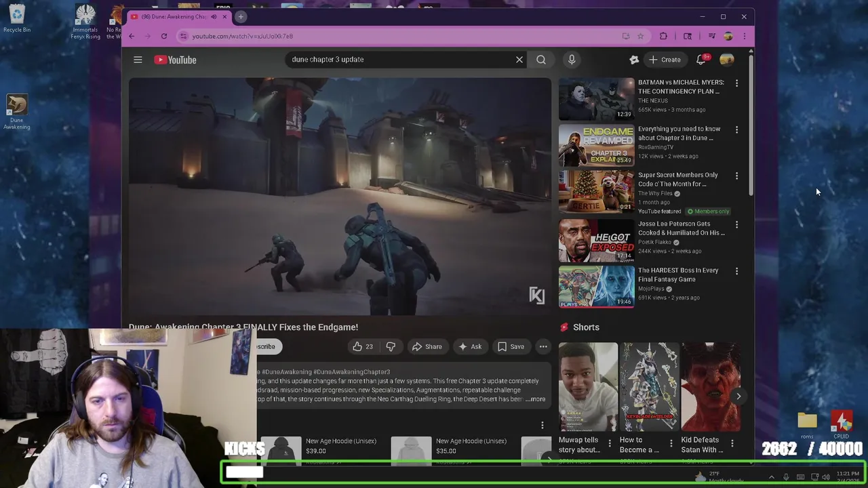Show next Shorts with right chevron
The height and width of the screenshot is (488, 868).
[738, 396]
